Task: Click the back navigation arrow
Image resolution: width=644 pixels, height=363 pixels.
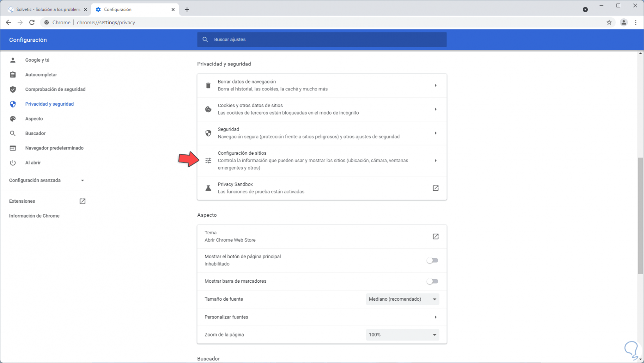Action: coord(8,22)
